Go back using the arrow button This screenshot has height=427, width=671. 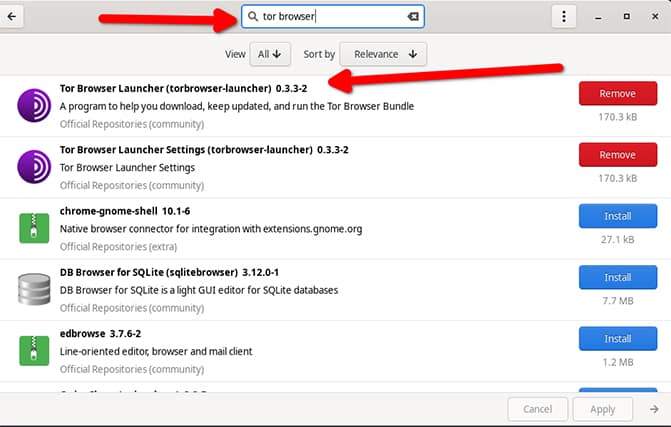point(12,16)
